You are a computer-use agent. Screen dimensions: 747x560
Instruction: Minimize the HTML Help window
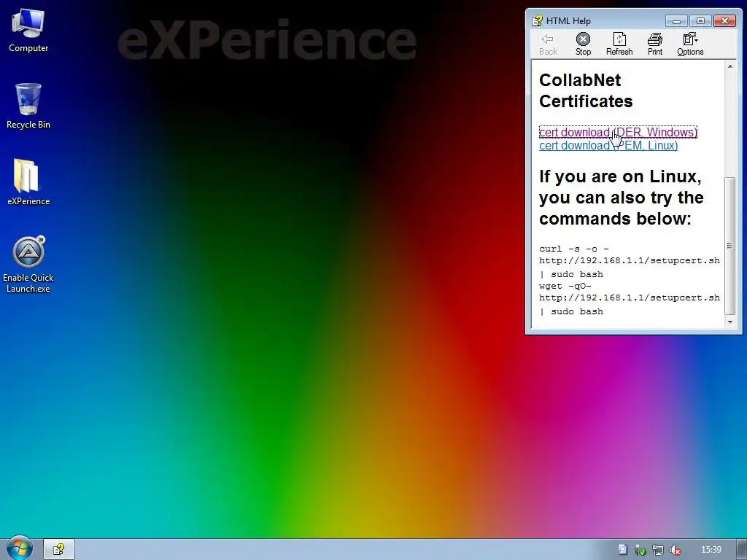pos(676,21)
